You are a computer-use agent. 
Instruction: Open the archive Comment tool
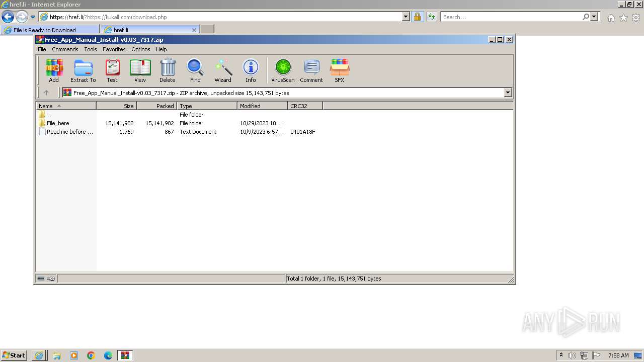pyautogui.click(x=311, y=70)
